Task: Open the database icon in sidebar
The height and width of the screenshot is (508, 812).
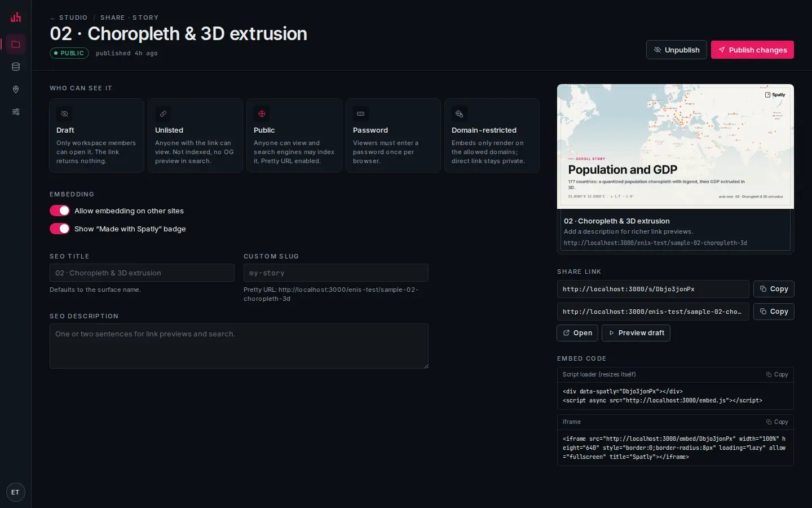Action: click(16, 67)
